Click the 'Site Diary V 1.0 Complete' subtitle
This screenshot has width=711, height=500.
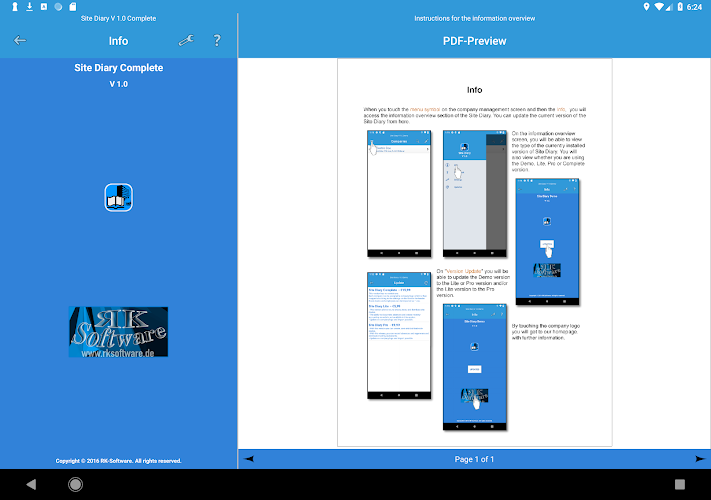point(118,19)
